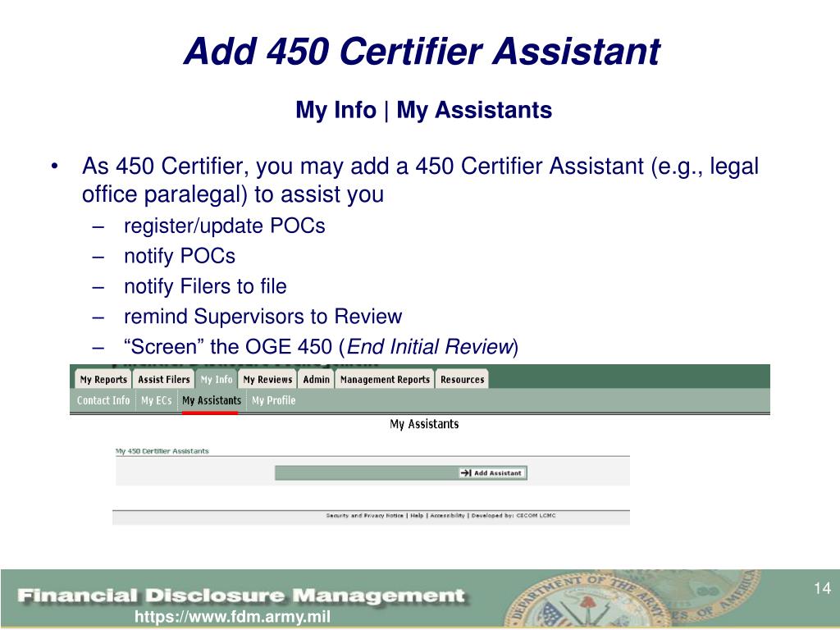Viewport: 840px width, 630px height.
Task: Click the https://www.fdm.army.mil URL
Action: click(x=232, y=617)
